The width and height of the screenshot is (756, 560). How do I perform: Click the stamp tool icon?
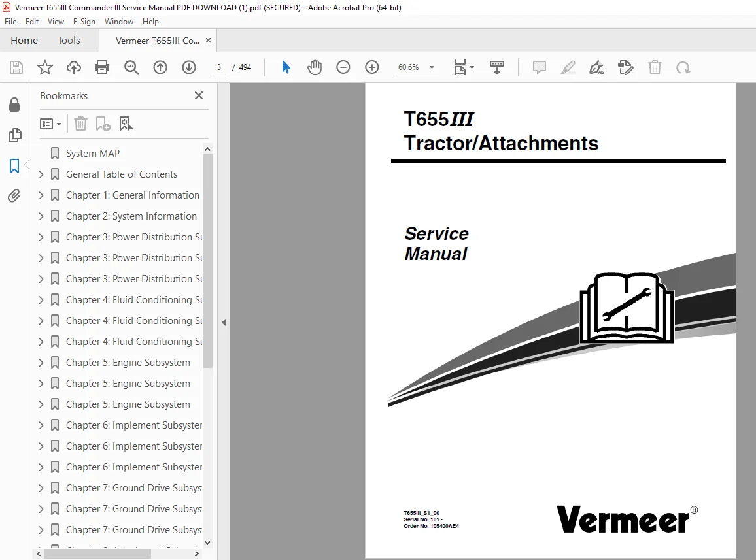pos(625,67)
